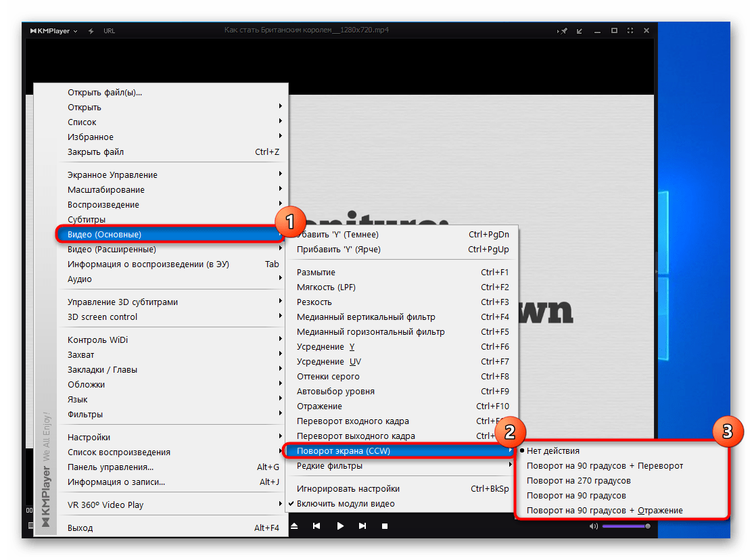The height and width of the screenshot is (560, 752).
Task: Apply 'Размытие' filter
Action: (x=401, y=272)
